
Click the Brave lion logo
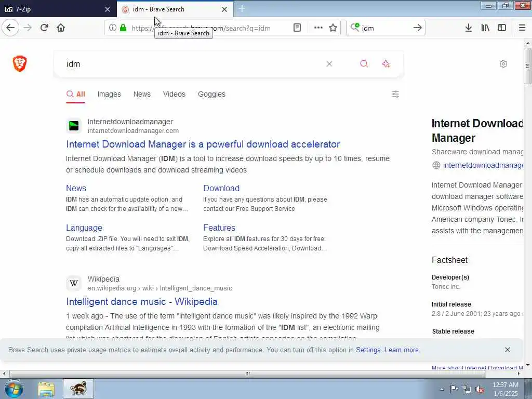(x=20, y=64)
